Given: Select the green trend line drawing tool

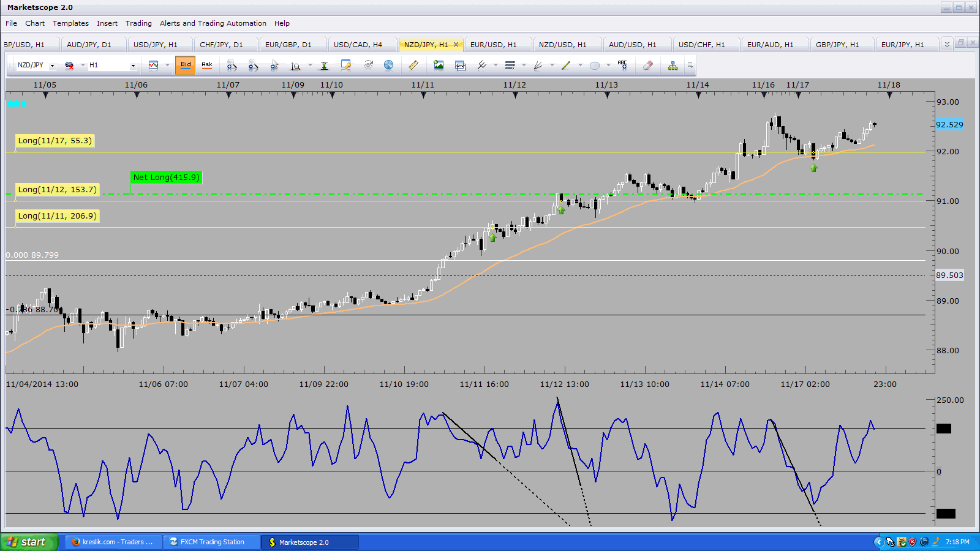Looking at the screenshot, I should point(566,65).
